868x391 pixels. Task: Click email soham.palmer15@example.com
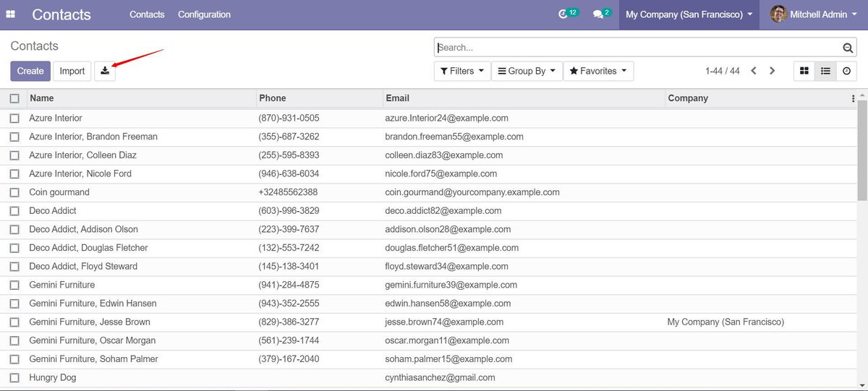[x=448, y=359]
